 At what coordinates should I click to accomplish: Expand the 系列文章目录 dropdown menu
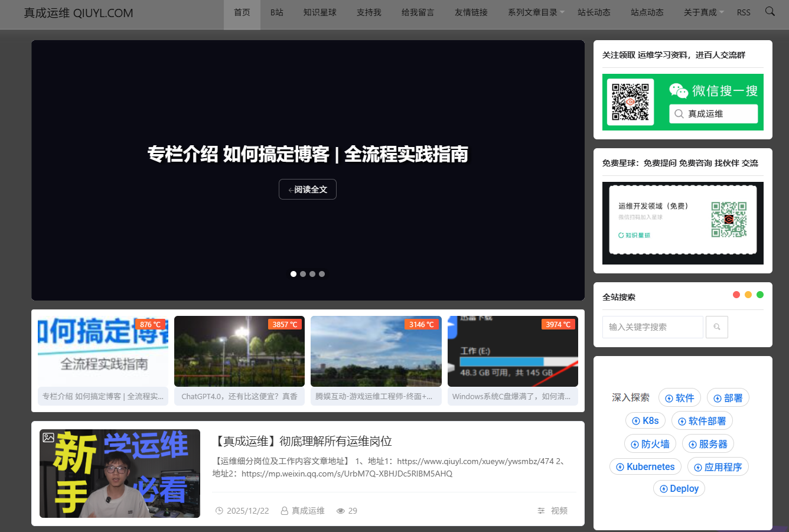tap(533, 11)
